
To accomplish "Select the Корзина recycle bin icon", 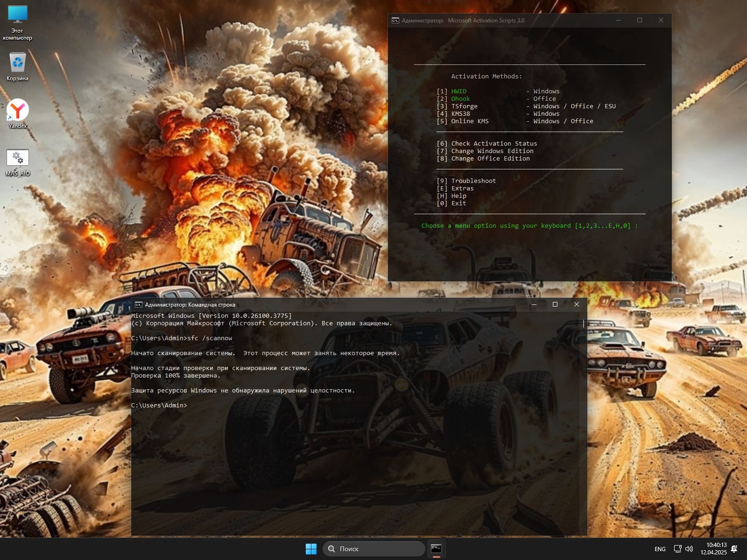I will click(x=18, y=66).
